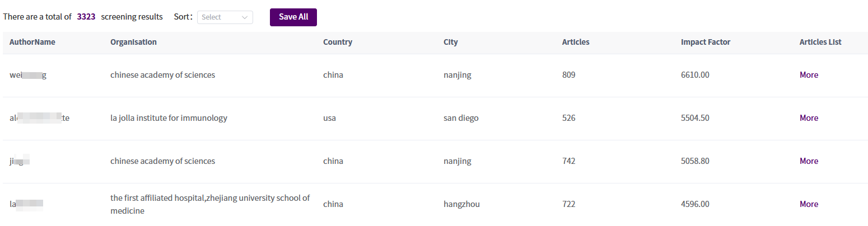The height and width of the screenshot is (226, 868).
Task: Open More articles for the la jolla author
Action: click(x=809, y=118)
